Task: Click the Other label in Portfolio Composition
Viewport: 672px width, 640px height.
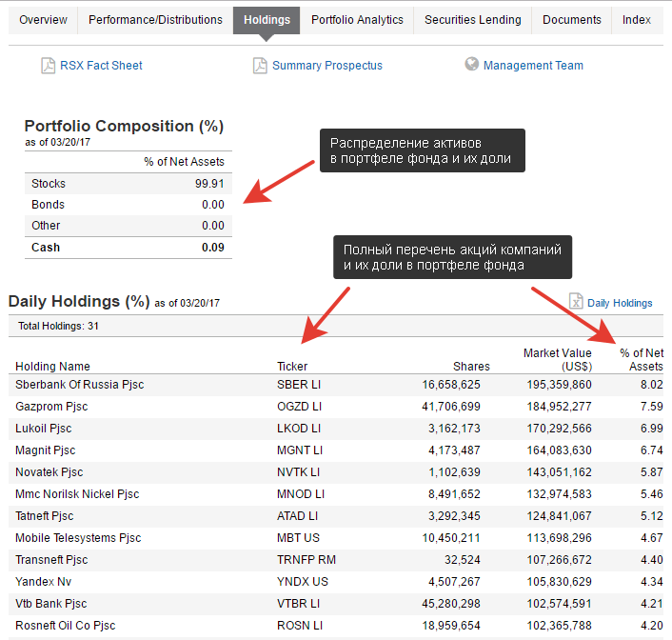Action: tap(46, 226)
